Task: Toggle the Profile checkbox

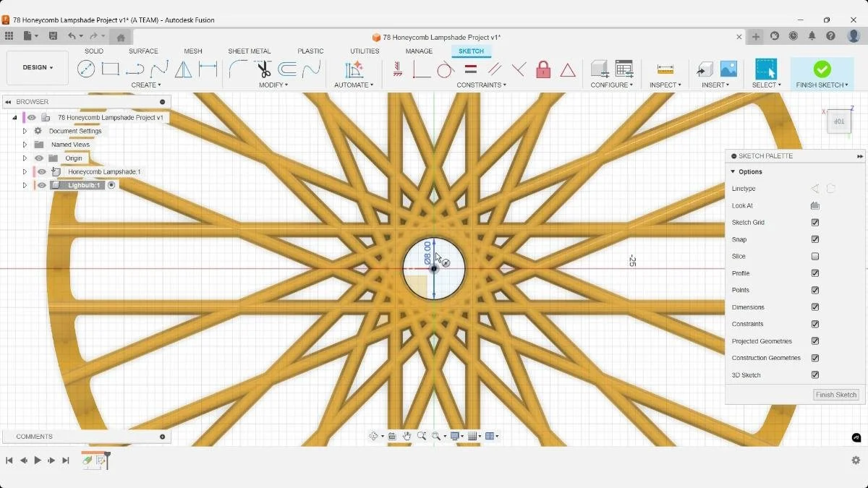Action: coord(815,273)
